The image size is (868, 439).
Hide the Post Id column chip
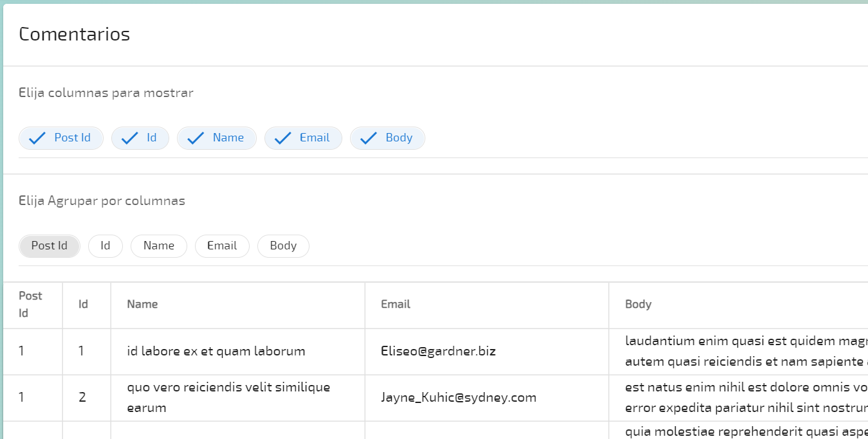[72, 138]
